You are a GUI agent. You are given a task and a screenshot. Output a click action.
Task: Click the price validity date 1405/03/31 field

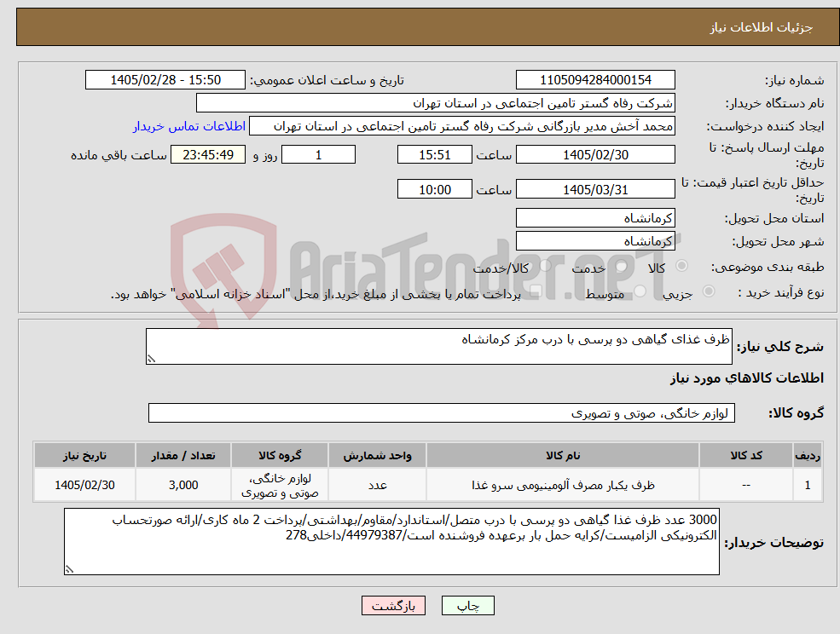[595, 189]
